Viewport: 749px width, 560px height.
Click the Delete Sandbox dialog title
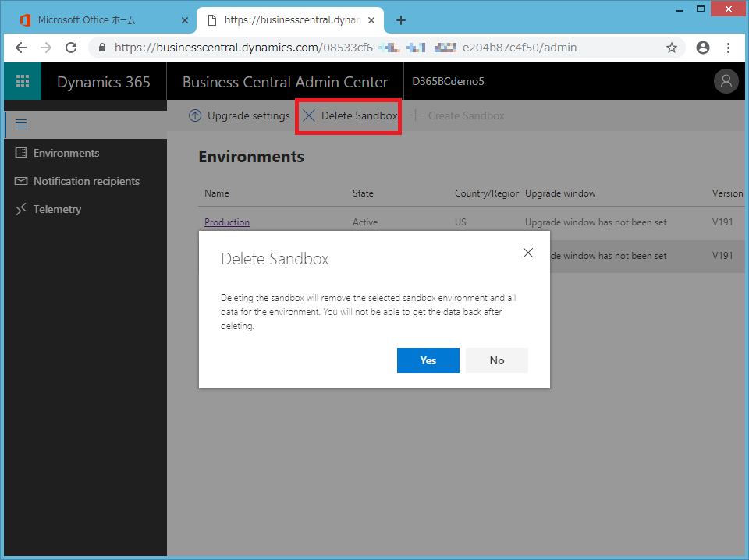click(x=275, y=259)
